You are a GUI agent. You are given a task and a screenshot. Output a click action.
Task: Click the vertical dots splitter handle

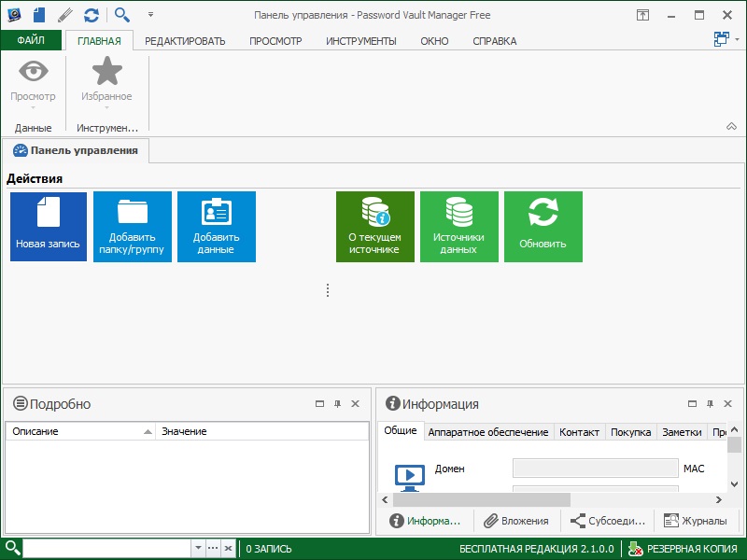point(328,290)
